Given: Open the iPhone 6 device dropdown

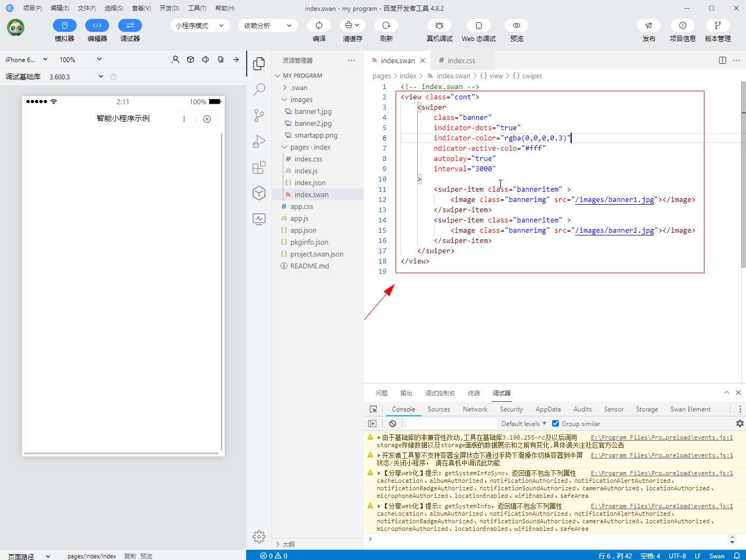Looking at the screenshot, I should 26,59.
